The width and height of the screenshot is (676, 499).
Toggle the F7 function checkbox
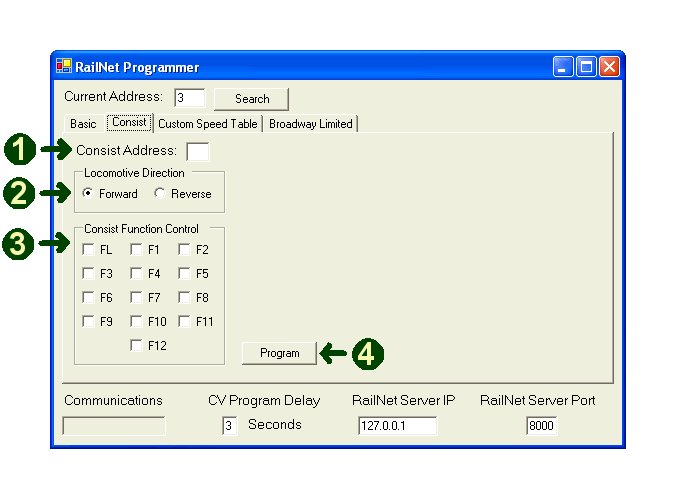(136, 297)
